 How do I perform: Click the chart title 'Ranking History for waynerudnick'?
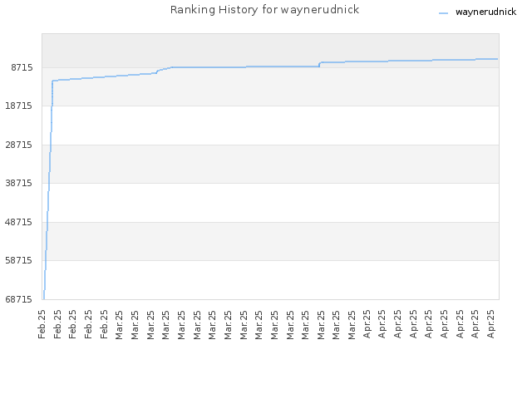pyautogui.click(x=264, y=9)
